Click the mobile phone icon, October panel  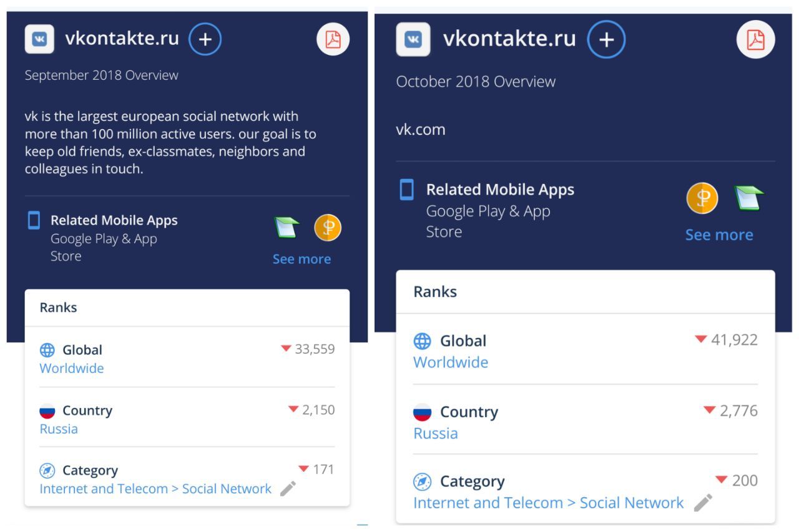tap(406, 190)
